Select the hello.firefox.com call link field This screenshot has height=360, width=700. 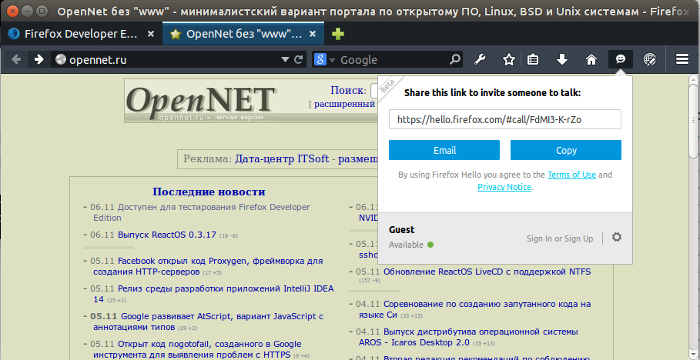coord(505,119)
